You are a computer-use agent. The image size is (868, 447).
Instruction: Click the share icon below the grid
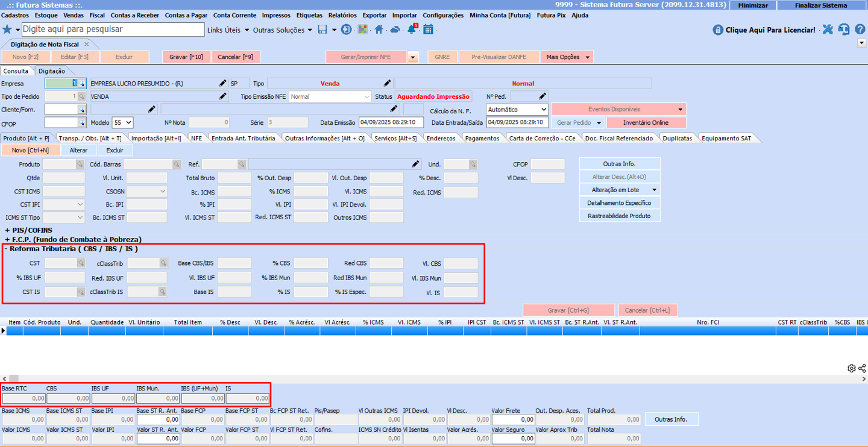pyautogui.click(x=862, y=368)
